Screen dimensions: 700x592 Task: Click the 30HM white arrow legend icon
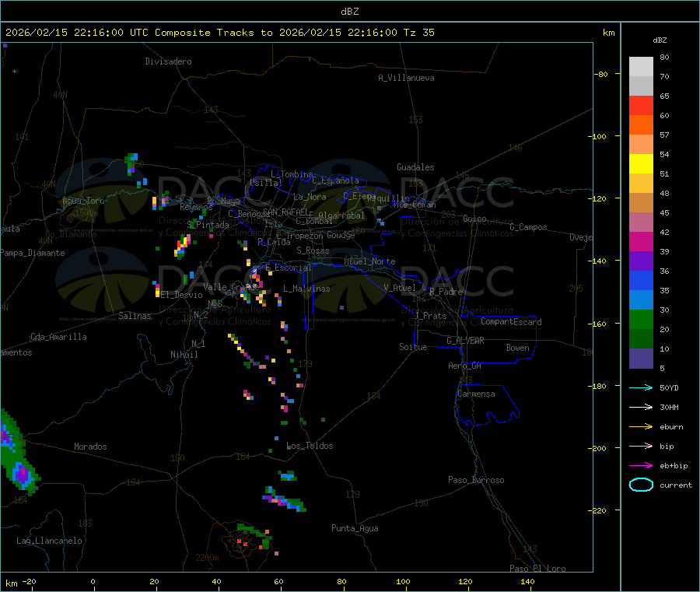tap(641, 407)
